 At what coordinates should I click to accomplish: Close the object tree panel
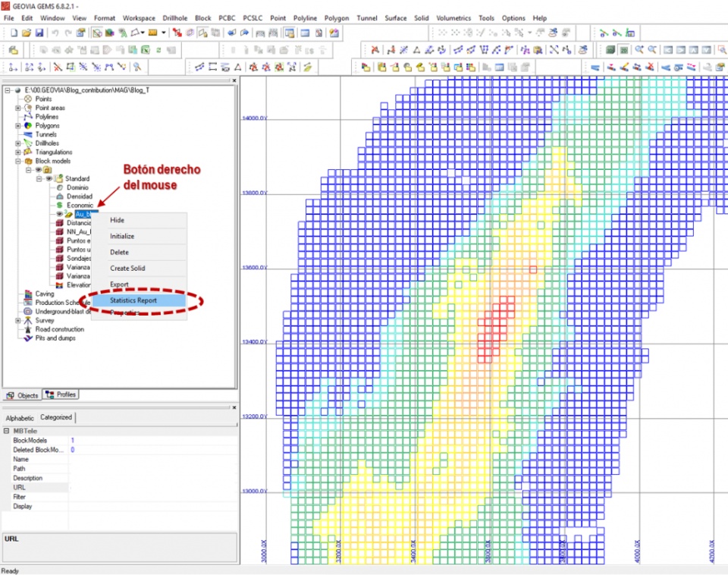pyautogui.click(x=234, y=81)
